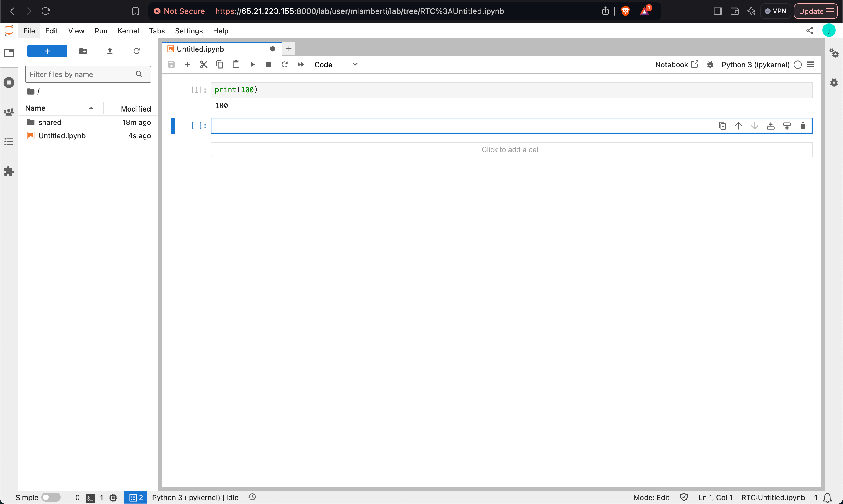Click the print(100) code cell
This screenshot has width=843, height=504.
512,90
